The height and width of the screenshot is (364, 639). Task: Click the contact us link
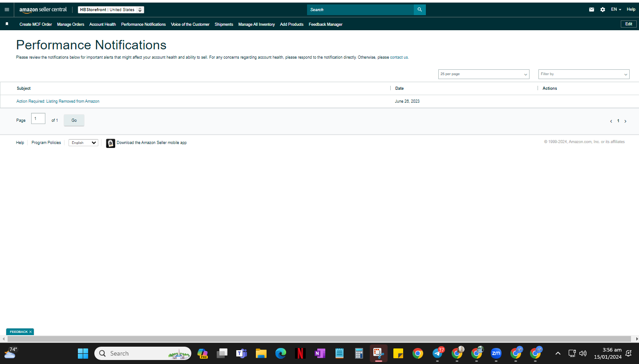[x=399, y=57]
